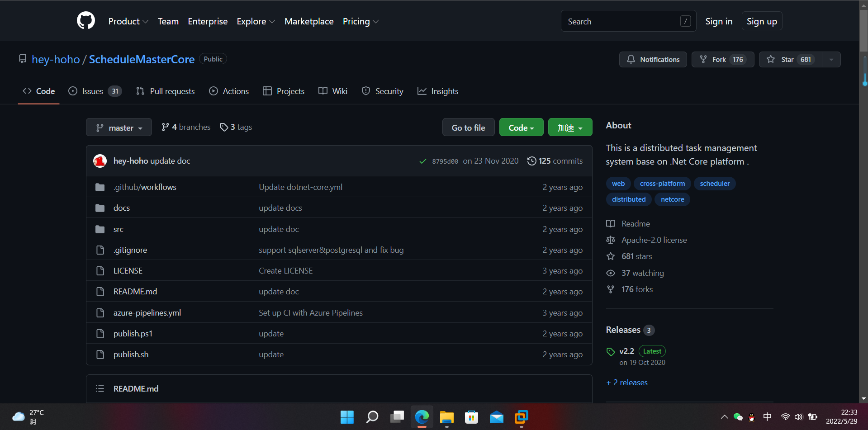
Task: Click the Wi-Fi network tray icon
Action: pyautogui.click(x=786, y=417)
